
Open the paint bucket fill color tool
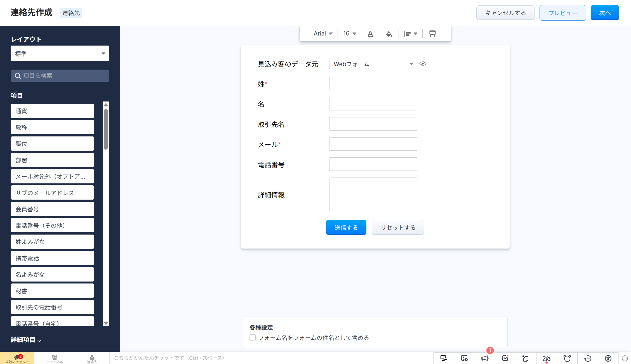click(389, 34)
